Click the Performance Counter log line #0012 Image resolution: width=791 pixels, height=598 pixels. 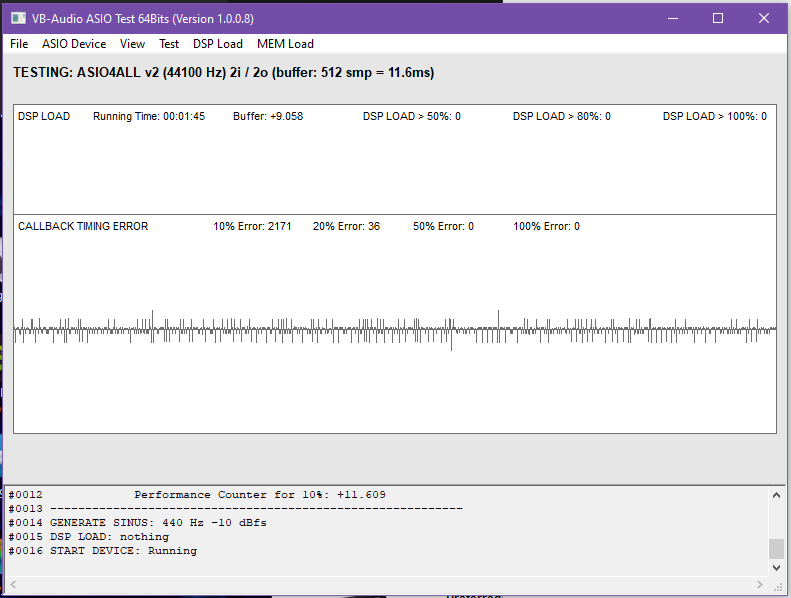pyautogui.click(x=196, y=495)
